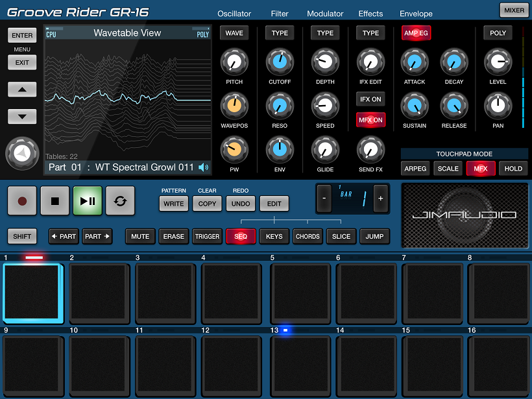Increase bar count with plus button

[381, 198]
